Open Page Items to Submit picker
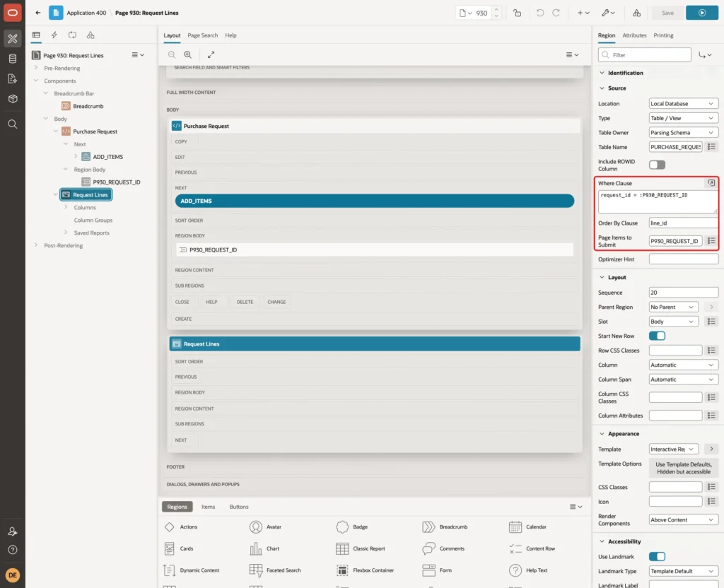Viewport: 724px width, 588px height. [711, 241]
